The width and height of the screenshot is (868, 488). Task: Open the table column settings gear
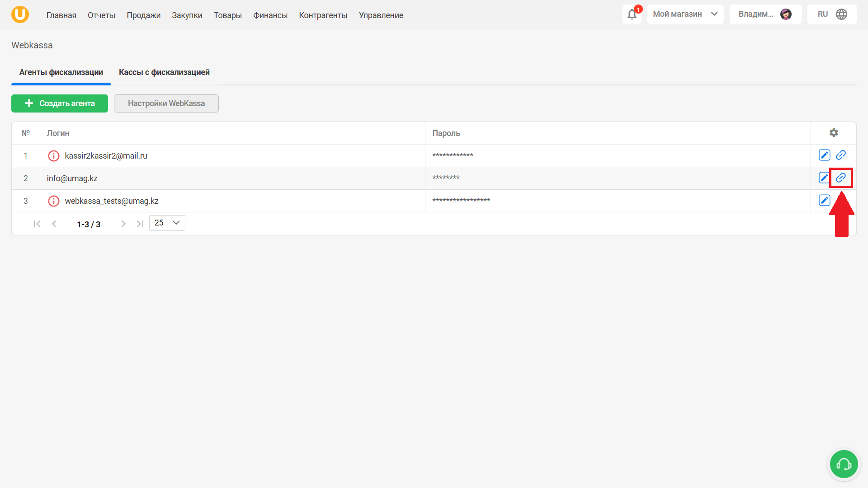click(x=834, y=133)
